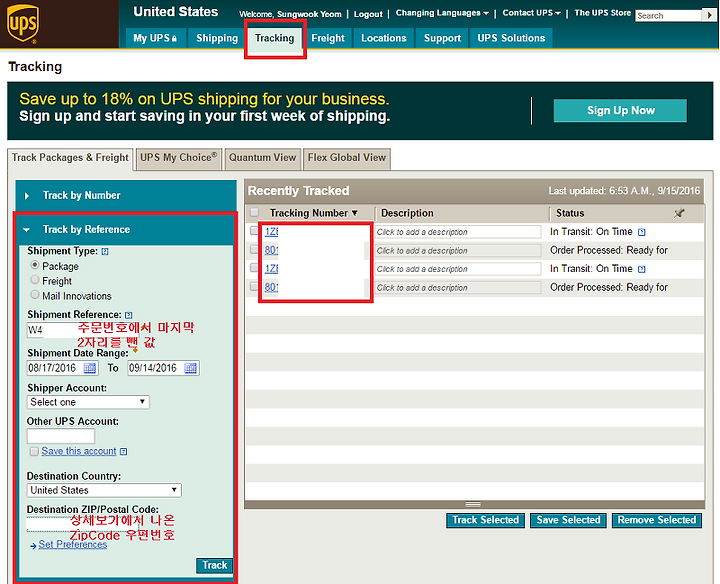Click the Shipment Type help icon
720x584 pixels.
tap(105, 252)
